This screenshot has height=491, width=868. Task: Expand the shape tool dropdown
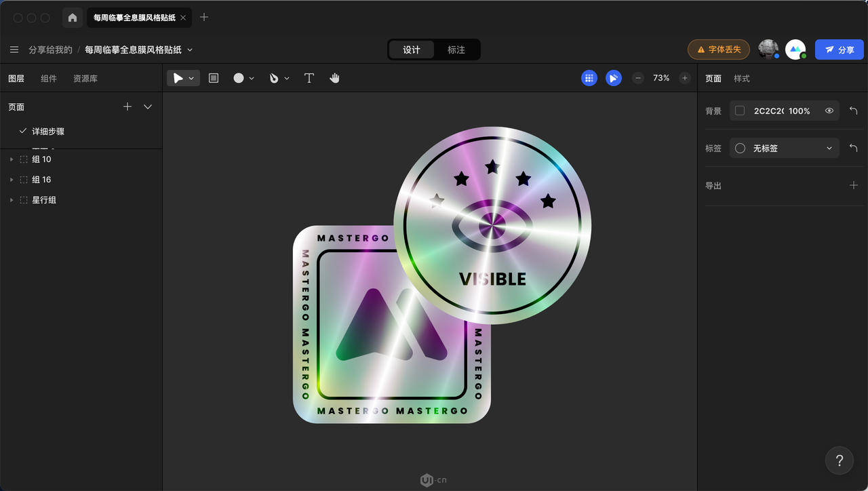pyautogui.click(x=252, y=79)
